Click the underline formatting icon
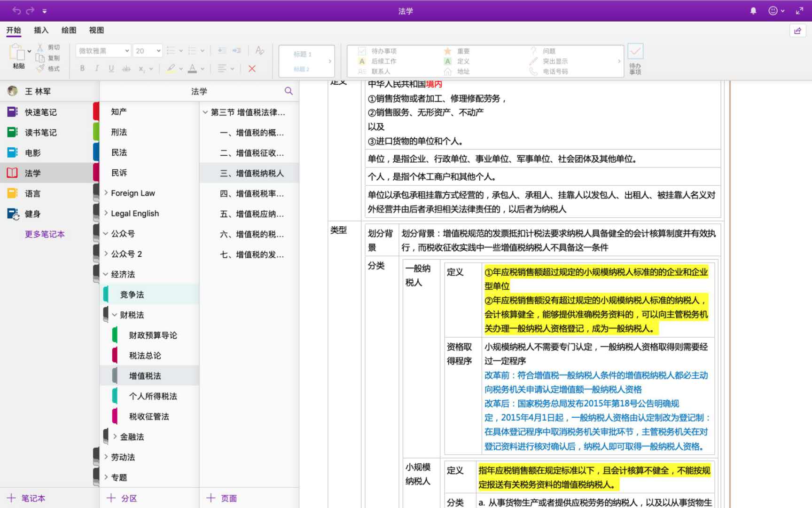Screen dimensions: 812x508 (x=111, y=69)
